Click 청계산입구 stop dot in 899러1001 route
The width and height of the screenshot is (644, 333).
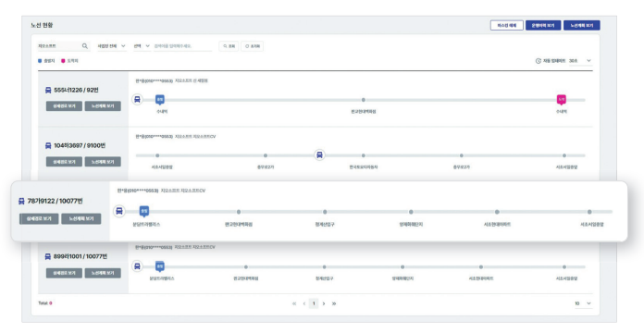324,267
